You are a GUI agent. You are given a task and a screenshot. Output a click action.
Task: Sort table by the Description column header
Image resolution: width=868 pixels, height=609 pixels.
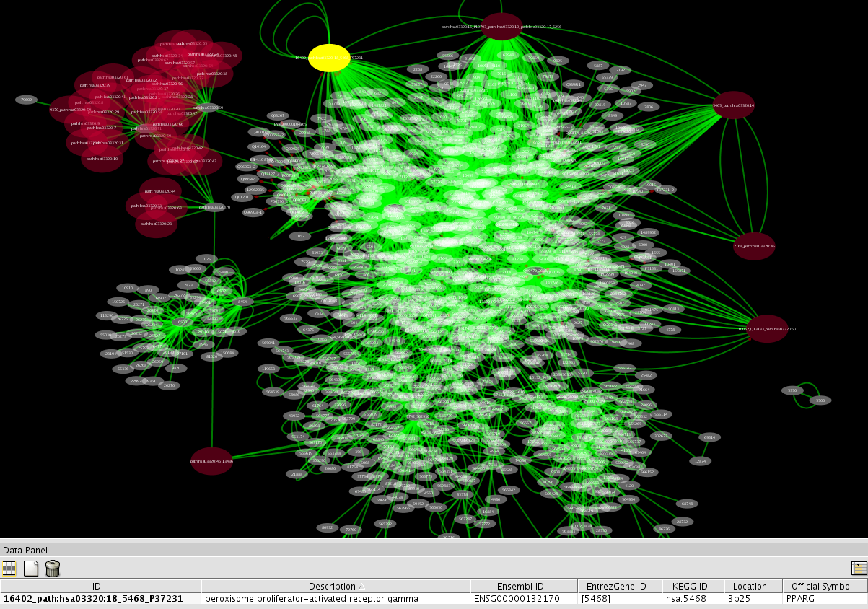click(336, 586)
